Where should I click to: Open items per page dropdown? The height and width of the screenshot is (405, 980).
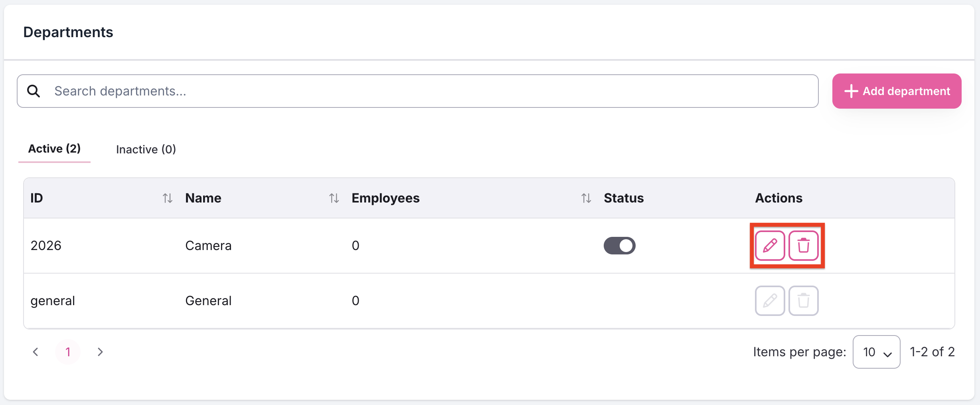tap(876, 352)
